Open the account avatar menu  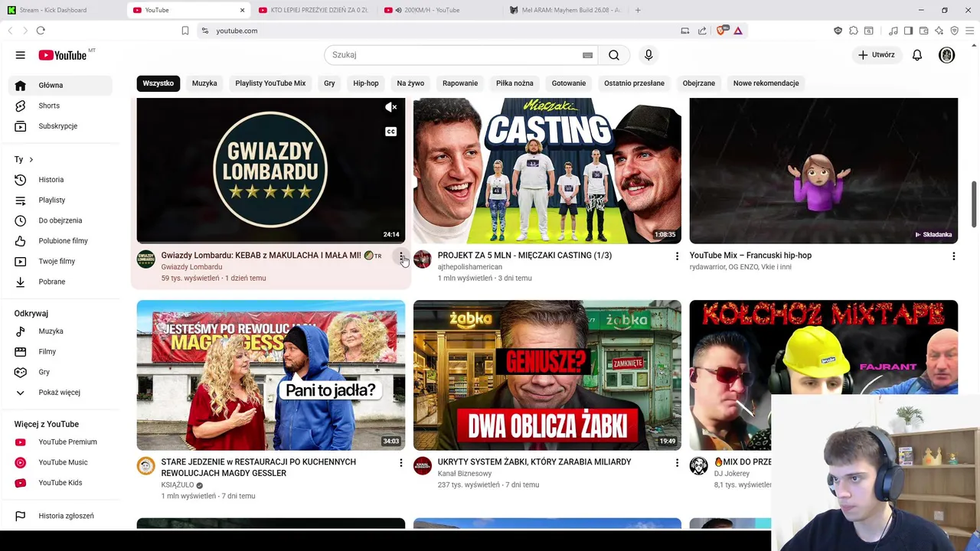click(947, 55)
